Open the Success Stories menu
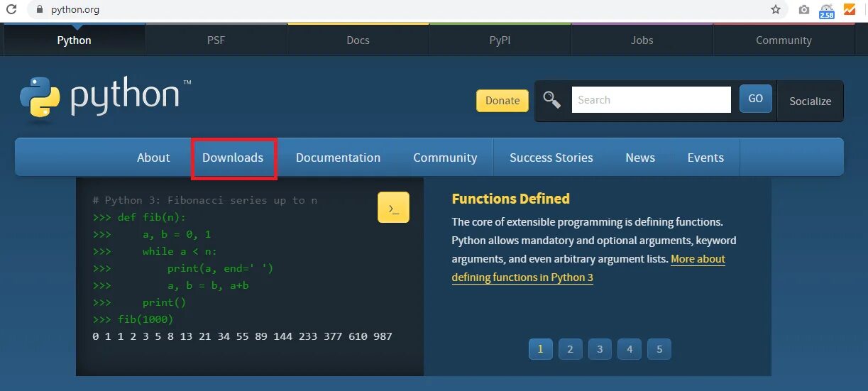This screenshot has height=391, width=868. click(x=551, y=158)
